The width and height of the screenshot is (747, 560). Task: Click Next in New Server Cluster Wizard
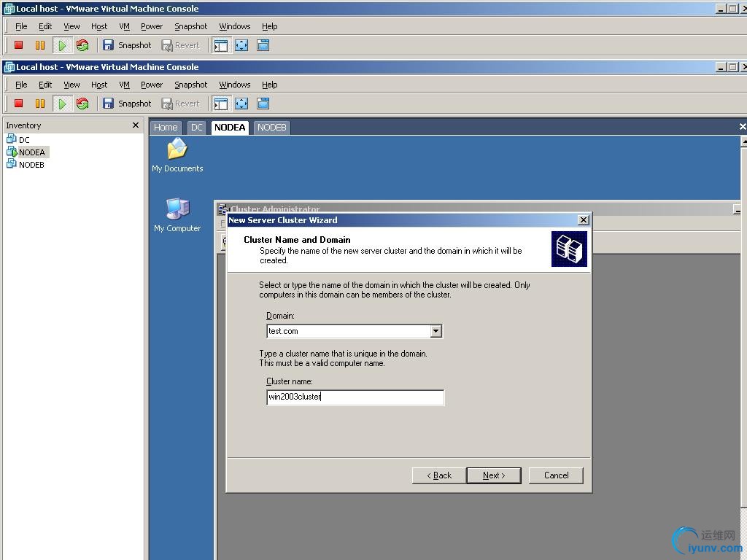click(x=494, y=475)
